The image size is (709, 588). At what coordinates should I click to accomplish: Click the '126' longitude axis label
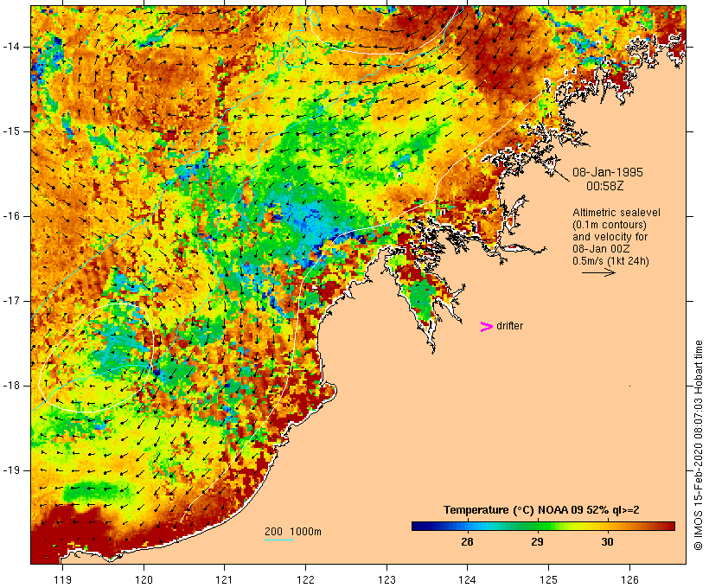629,579
